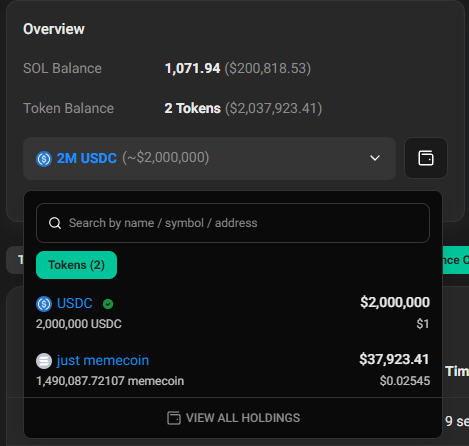Click VIEW ALL HOLDINGS button

point(233,418)
